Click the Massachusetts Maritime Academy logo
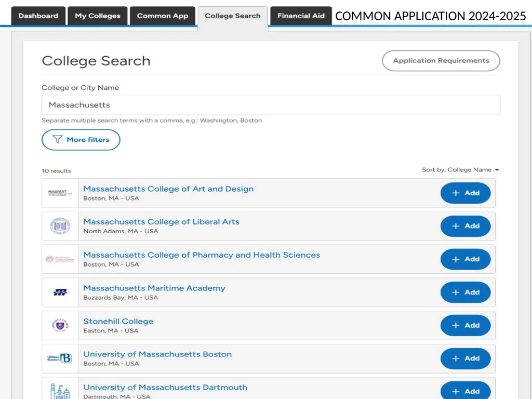The width and height of the screenshot is (532, 399). click(x=60, y=292)
